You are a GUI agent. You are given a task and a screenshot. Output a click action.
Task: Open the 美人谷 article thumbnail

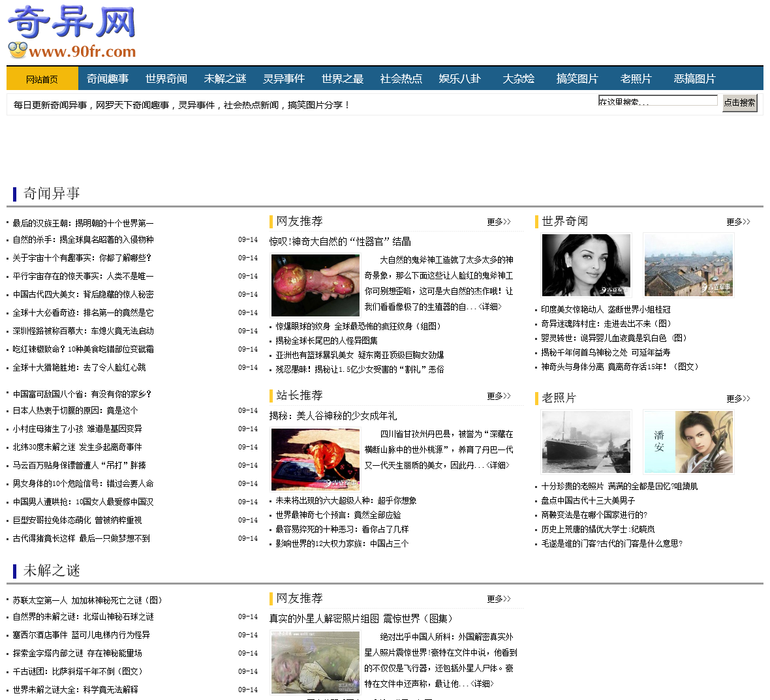tap(315, 459)
